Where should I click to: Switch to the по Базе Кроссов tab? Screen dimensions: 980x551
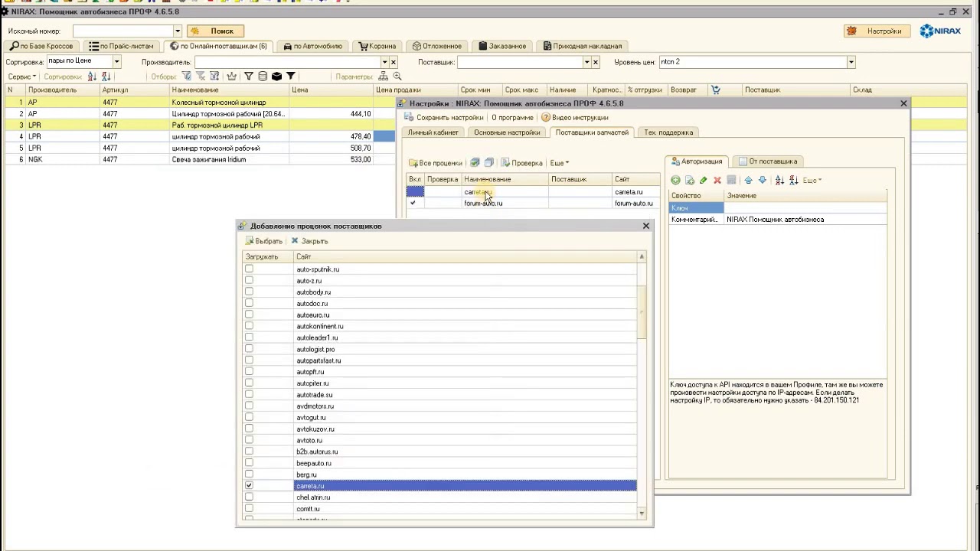tap(41, 47)
